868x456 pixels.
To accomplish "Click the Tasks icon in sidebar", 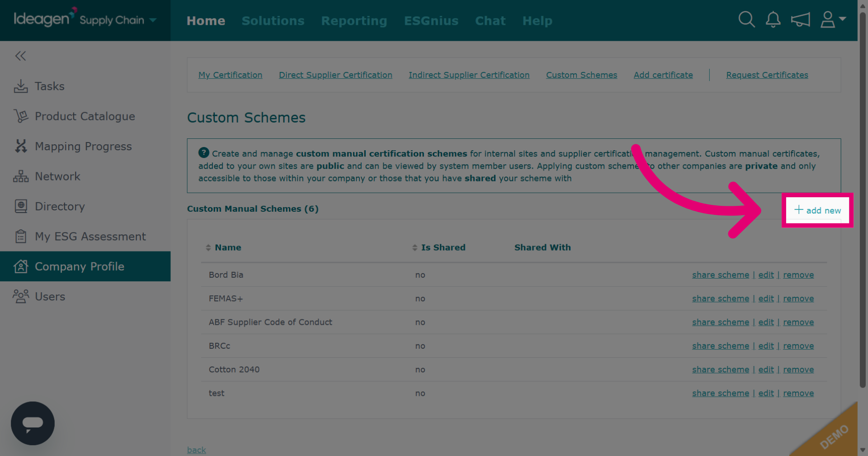I will click(21, 86).
